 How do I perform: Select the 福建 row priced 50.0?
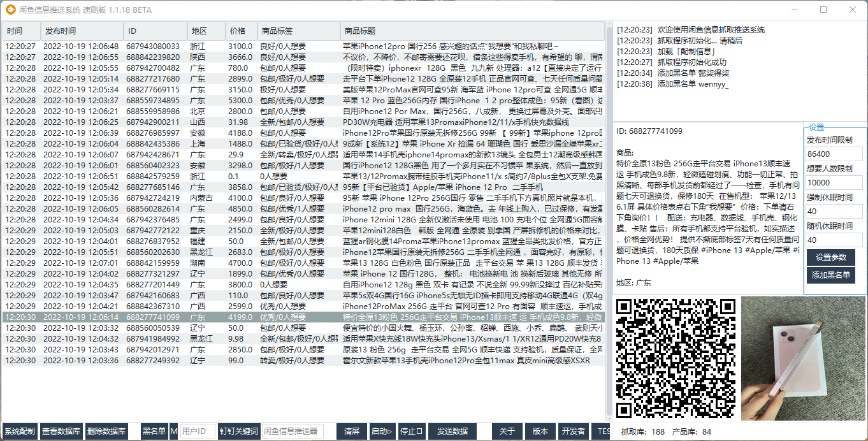(x=303, y=242)
